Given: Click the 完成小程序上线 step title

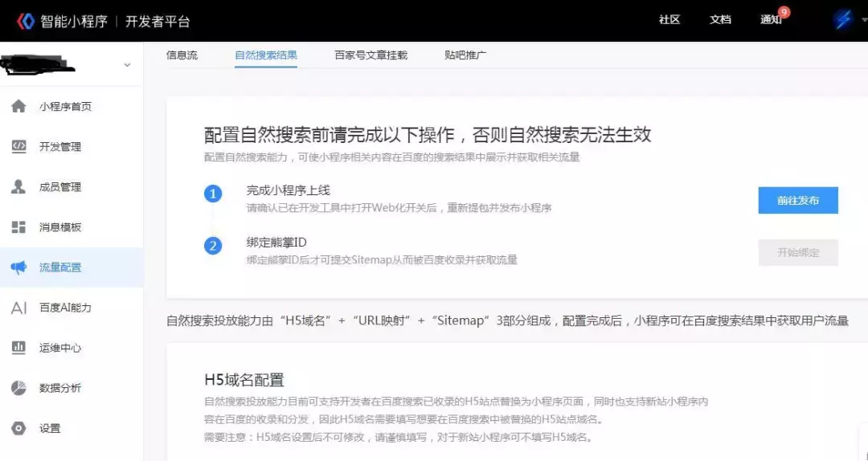Looking at the screenshot, I should 288,190.
